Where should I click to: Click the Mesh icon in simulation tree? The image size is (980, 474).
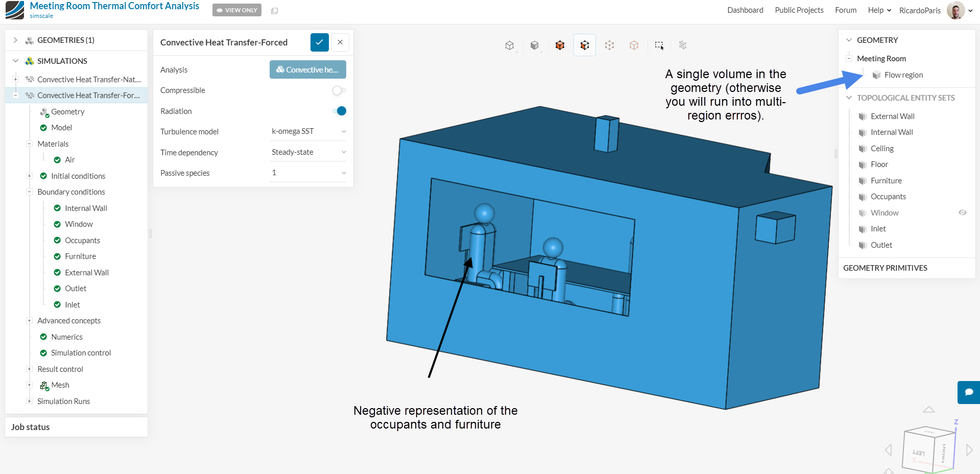(x=44, y=386)
